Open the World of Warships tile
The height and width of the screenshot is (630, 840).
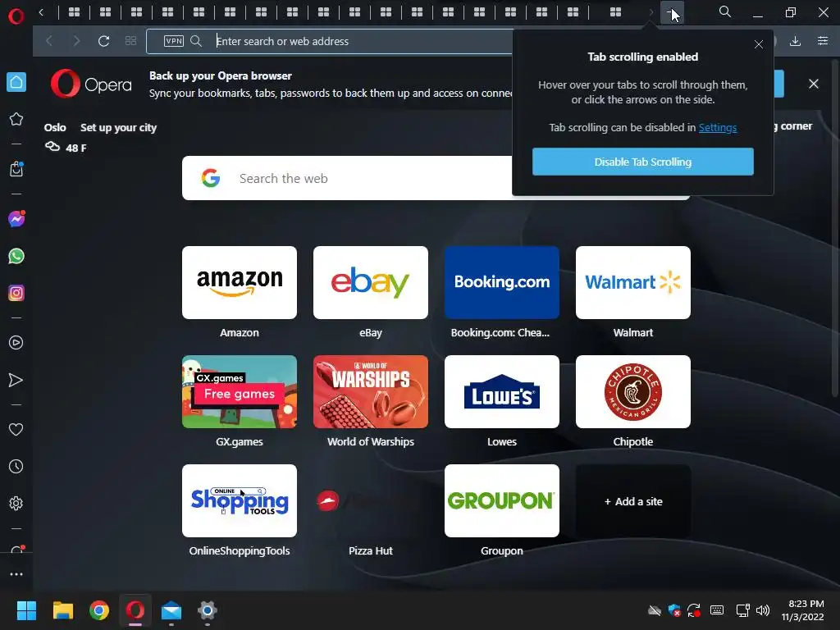371,391
